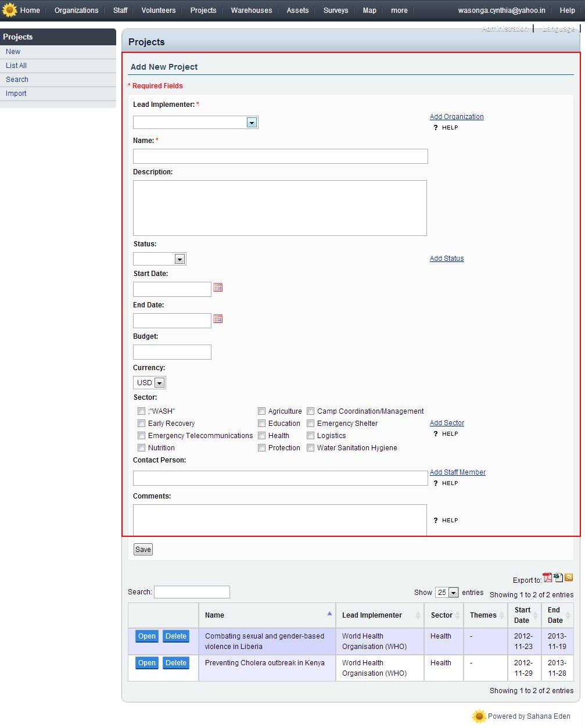Export the project list to PDF
This screenshot has height=728, width=585.
click(x=547, y=578)
